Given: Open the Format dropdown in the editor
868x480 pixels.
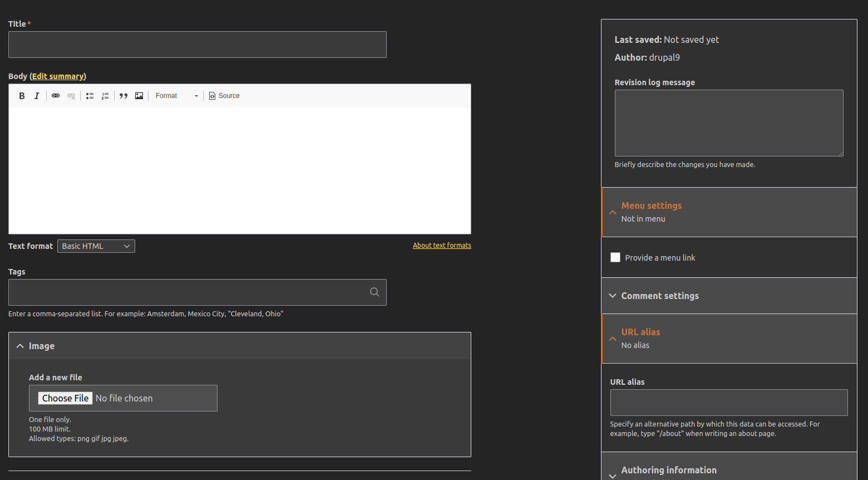Looking at the screenshot, I should point(175,95).
